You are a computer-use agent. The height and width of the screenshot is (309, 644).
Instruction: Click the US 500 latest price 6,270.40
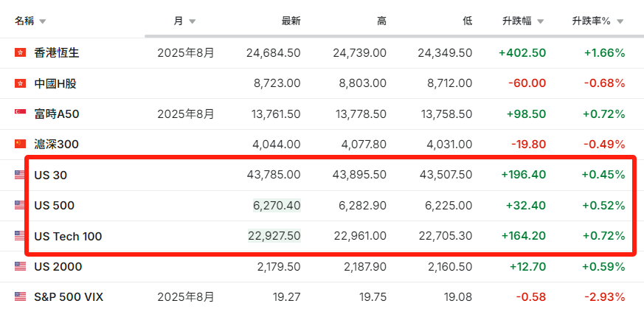(x=275, y=205)
